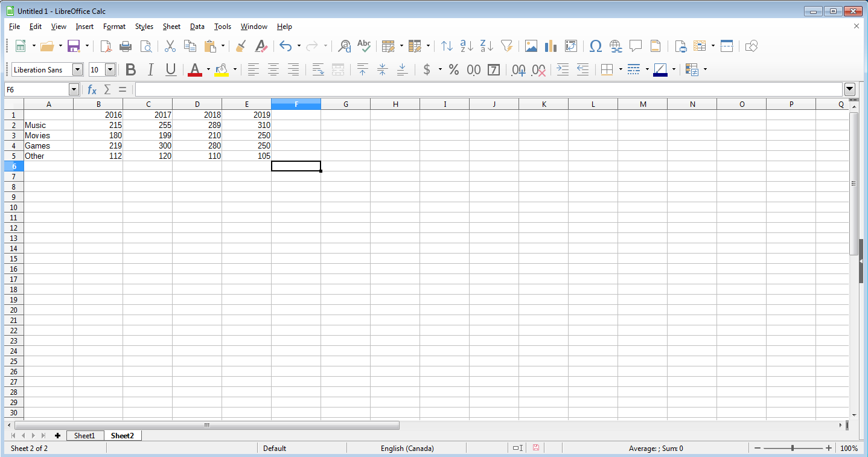Open the Name Box dropdown
The width and height of the screenshot is (868, 457).
[x=74, y=89]
